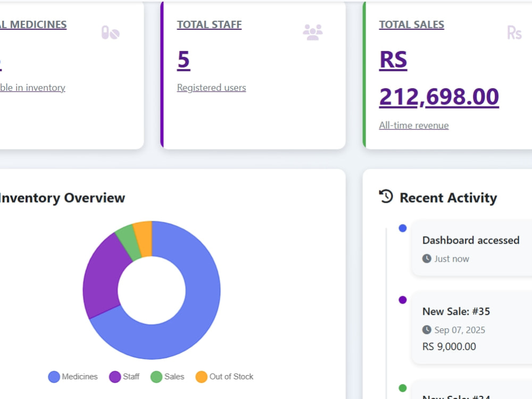
Task: Toggle Medicines legend item in chart
Action: pyautogui.click(x=73, y=377)
